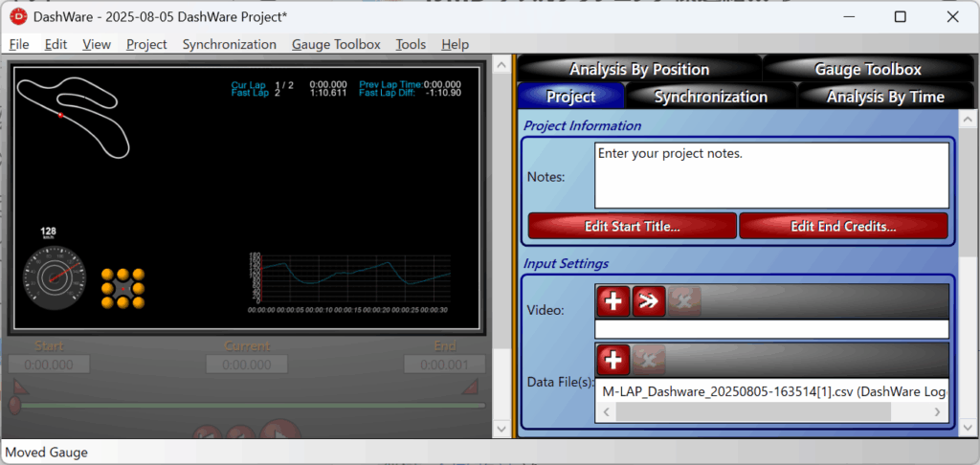Add a data file with plus icon

click(x=613, y=360)
